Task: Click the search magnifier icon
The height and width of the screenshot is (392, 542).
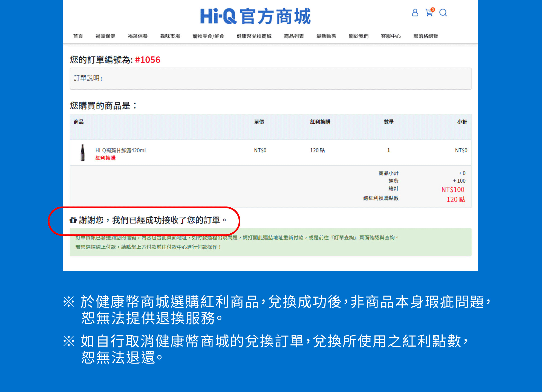Action: click(443, 13)
